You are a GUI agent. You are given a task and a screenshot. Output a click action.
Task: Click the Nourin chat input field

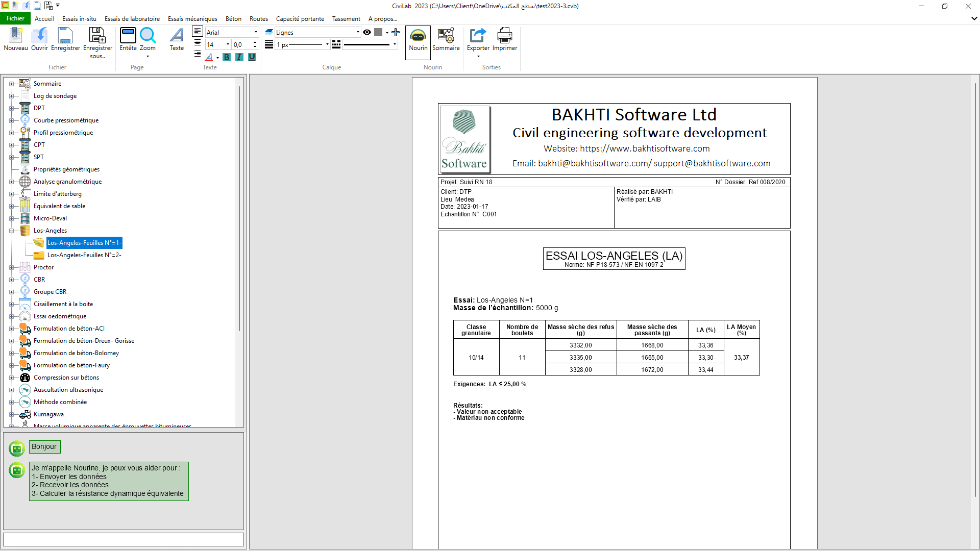(124, 539)
